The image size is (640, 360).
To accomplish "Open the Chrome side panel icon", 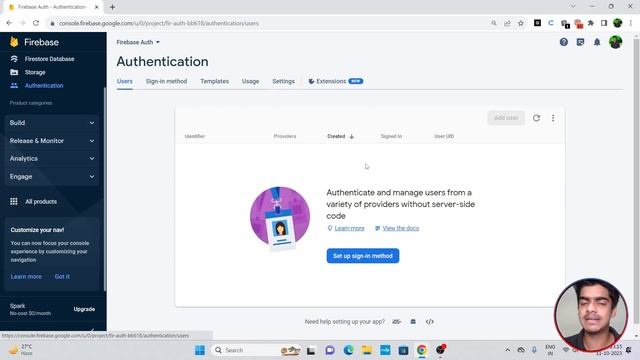I will tap(604, 23).
